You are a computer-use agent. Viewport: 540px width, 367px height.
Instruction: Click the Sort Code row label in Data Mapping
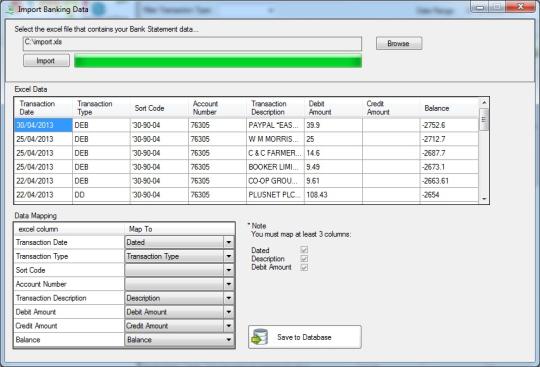tap(69, 270)
